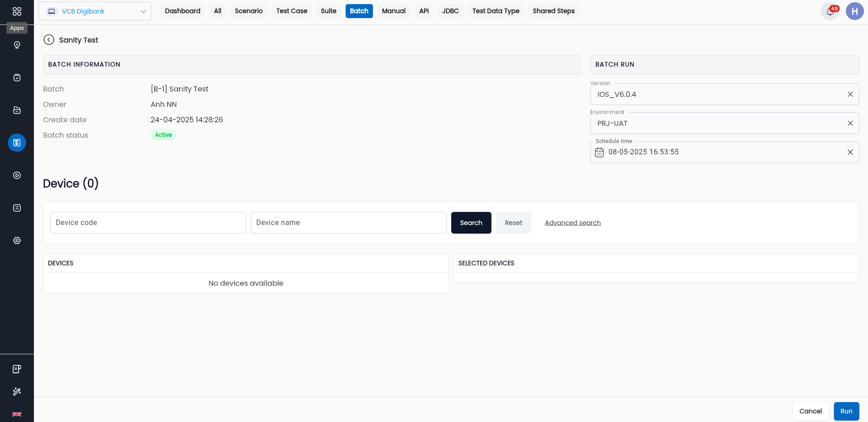Click the magic wand sidebar icon
The height and width of the screenshot is (422, 868).
point(17,392)
